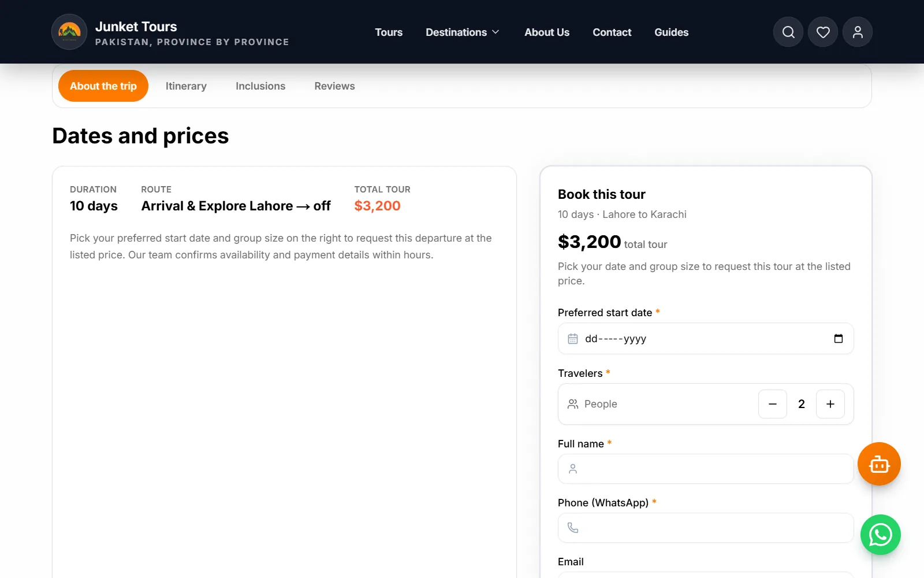Select the About the trip tab
The image size is (924, 578).
tap(103, 86)
